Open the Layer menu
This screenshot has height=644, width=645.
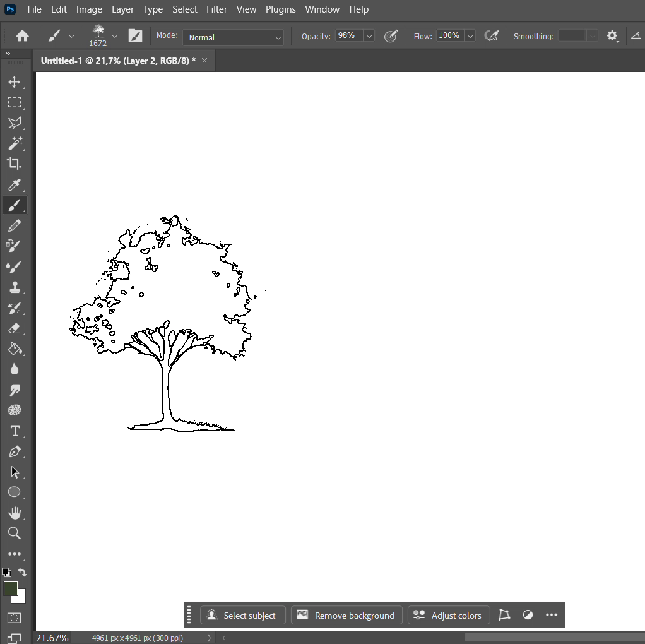[x=122, y=9]
